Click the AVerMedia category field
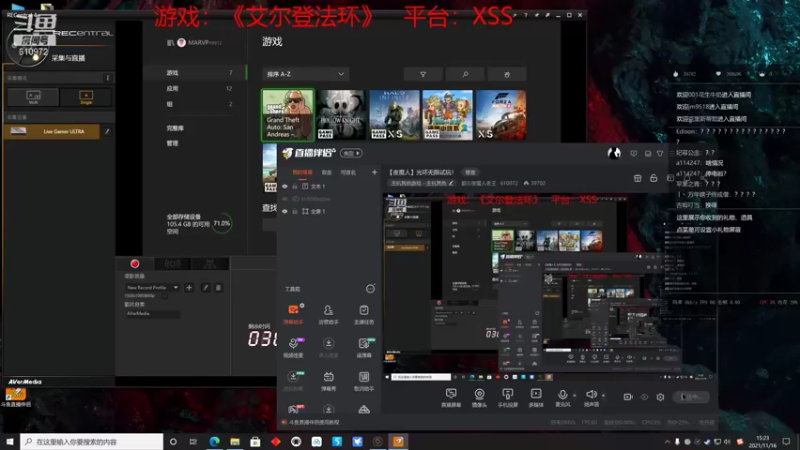This screenshot has height=450, width=800. pyautogui.click(x=152, y=314)
